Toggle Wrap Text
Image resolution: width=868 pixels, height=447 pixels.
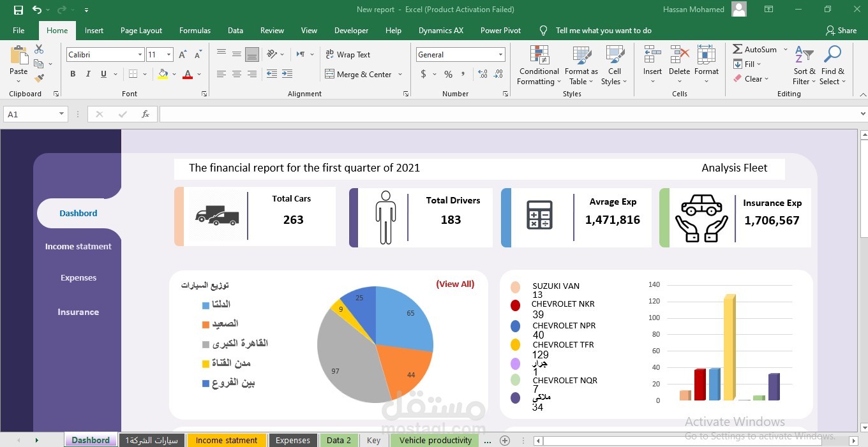(348, 55)
